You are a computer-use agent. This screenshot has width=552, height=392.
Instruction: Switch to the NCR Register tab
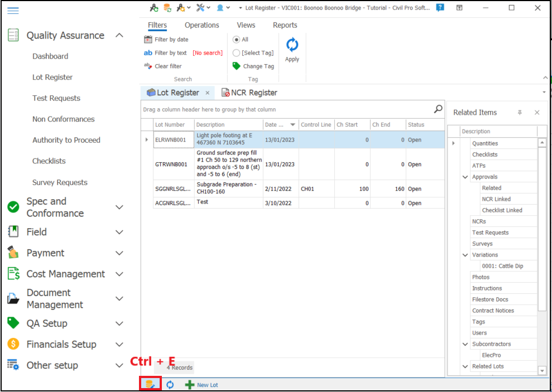[x=250, y=92]
